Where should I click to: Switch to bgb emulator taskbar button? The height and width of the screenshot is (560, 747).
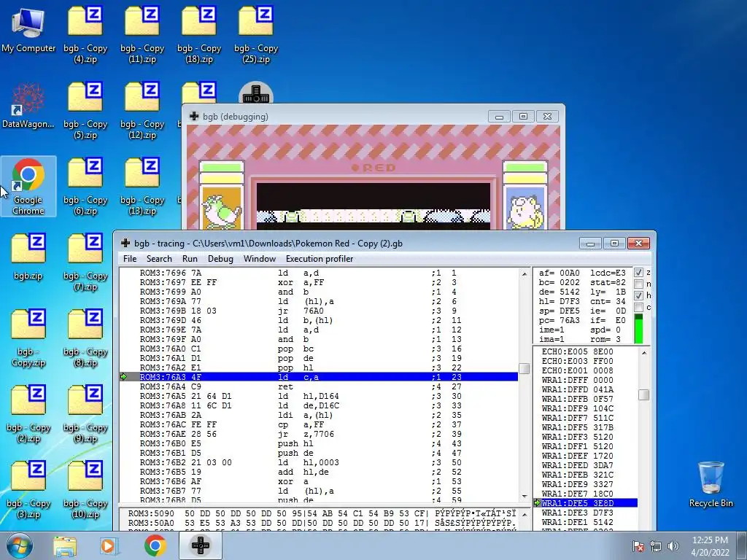coord(201,545)
